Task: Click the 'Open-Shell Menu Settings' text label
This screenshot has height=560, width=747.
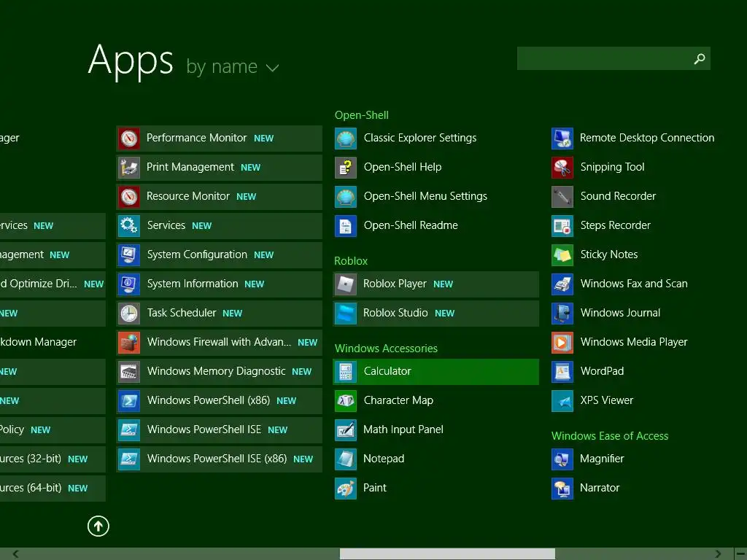Action: click(425, 196)
